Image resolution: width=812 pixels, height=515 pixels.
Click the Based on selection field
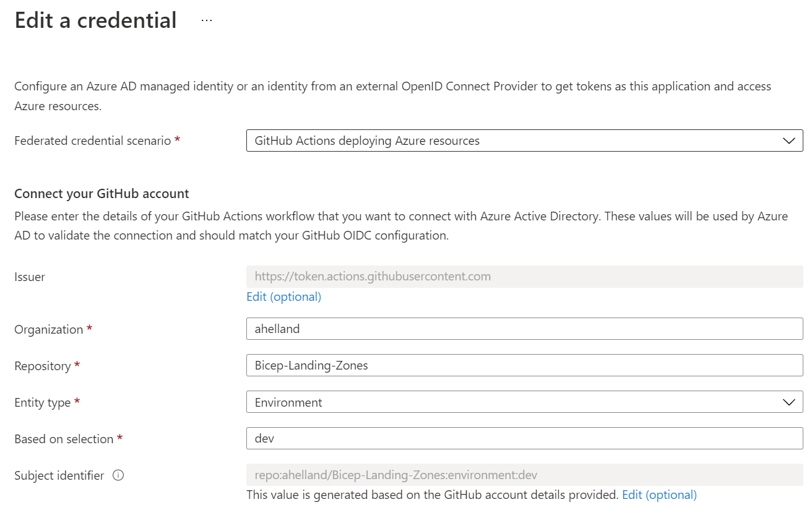pyautogui.click(x=524, y=439)
